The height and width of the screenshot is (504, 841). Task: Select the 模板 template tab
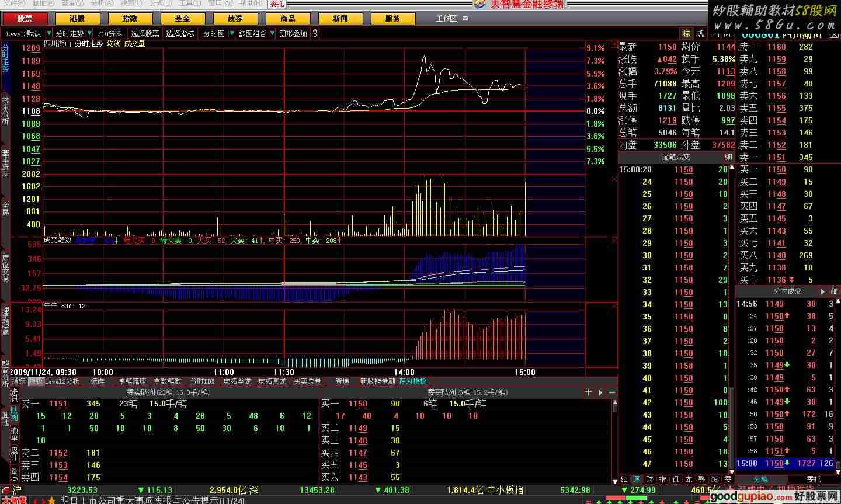pyautogui.click(x=36, y=381)
